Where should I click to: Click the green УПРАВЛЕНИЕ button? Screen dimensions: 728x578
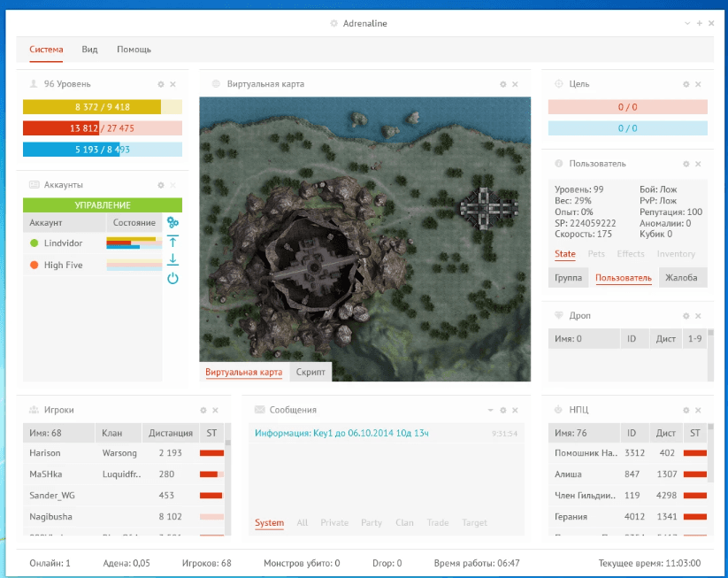click(103, 204)
